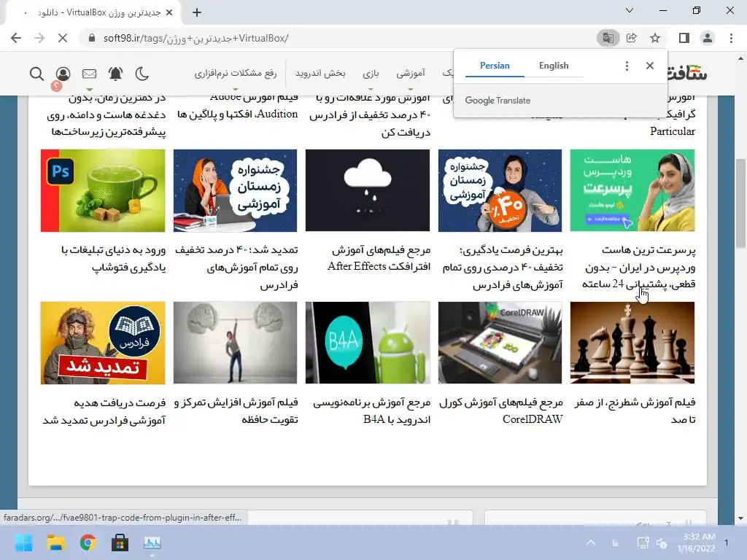Image resolution: width=747 pixels, height=560 pixels.
Task: Click the Photoshop green tea cup thumbnail
Action: tap(103, 190)
